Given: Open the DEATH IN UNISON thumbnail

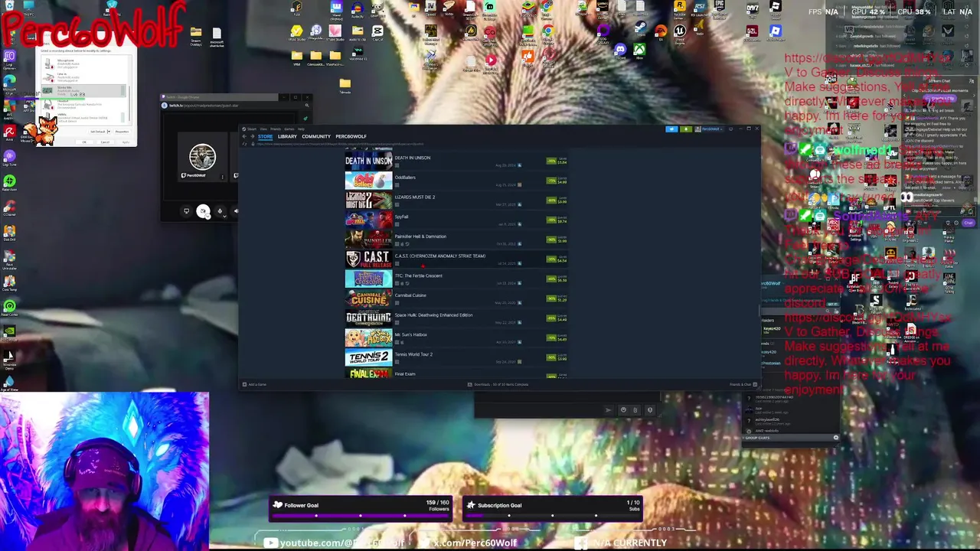Looking at the screenshot, I should tap(368, 160).
